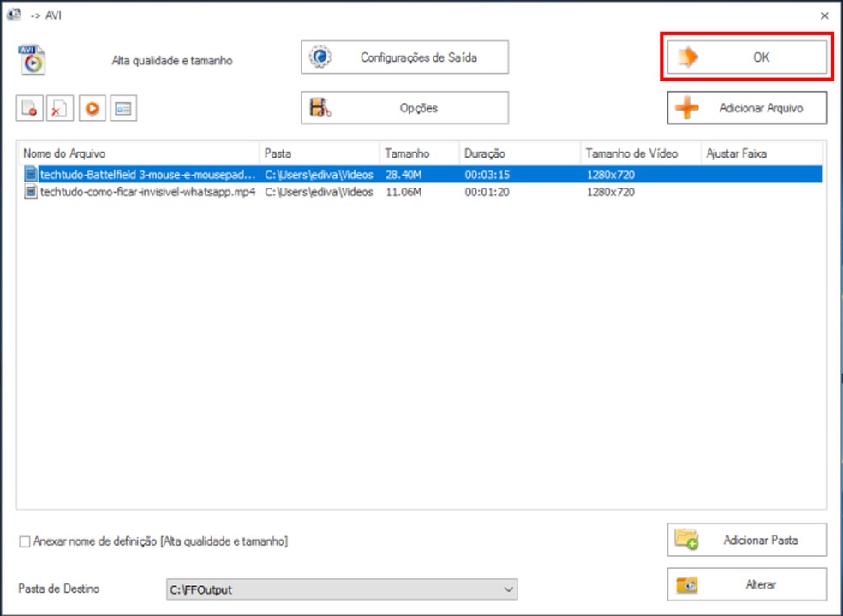Open the Opções button
The width and height of the screenshot is (843, 616).
405,107
